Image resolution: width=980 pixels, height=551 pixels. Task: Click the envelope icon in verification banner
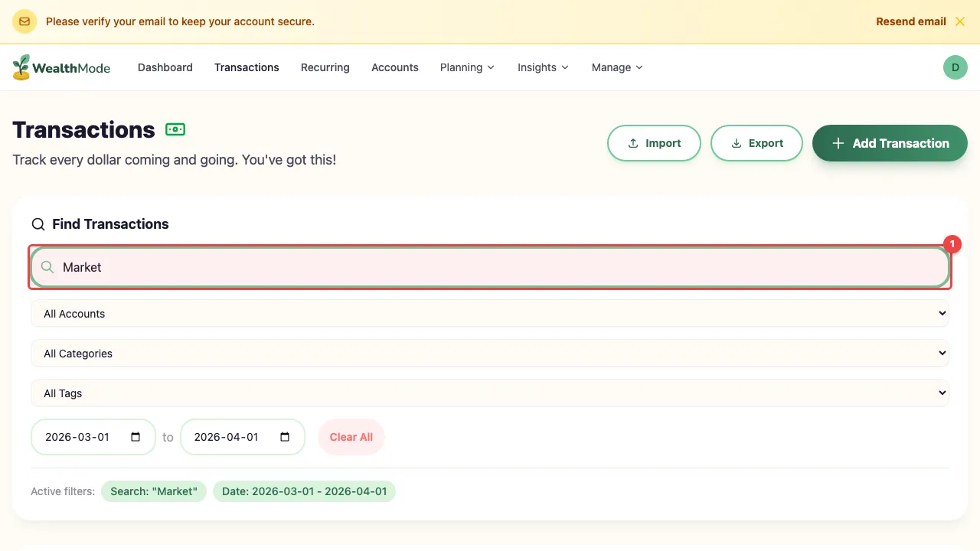point(24,21)
